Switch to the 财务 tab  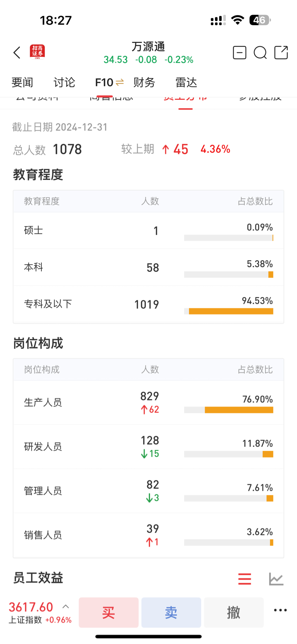pyautogui.click(x=144, y=82)
